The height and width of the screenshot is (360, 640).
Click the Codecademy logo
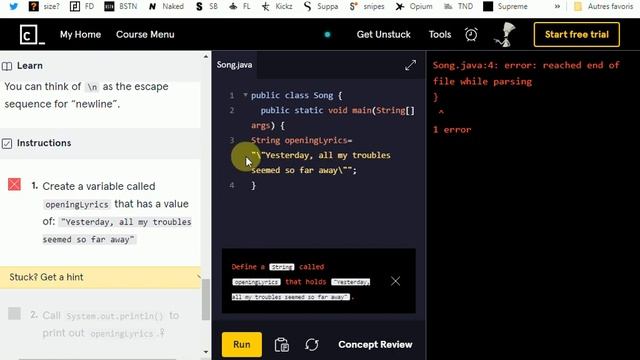pyautogui.click(x=32, y=35)
